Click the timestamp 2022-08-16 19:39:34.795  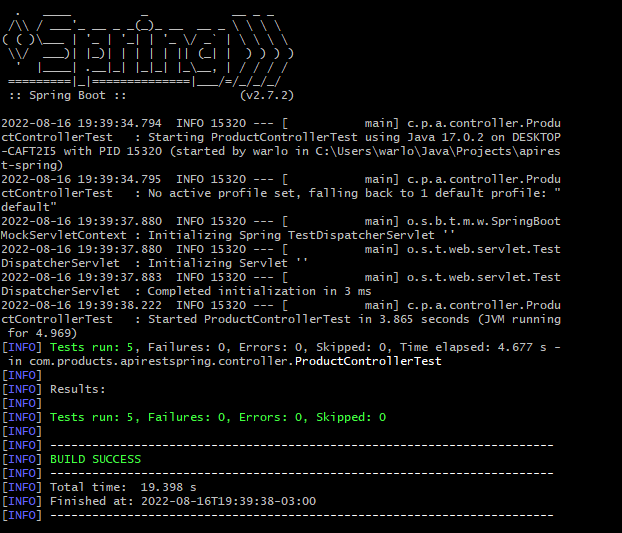point(81,179)
